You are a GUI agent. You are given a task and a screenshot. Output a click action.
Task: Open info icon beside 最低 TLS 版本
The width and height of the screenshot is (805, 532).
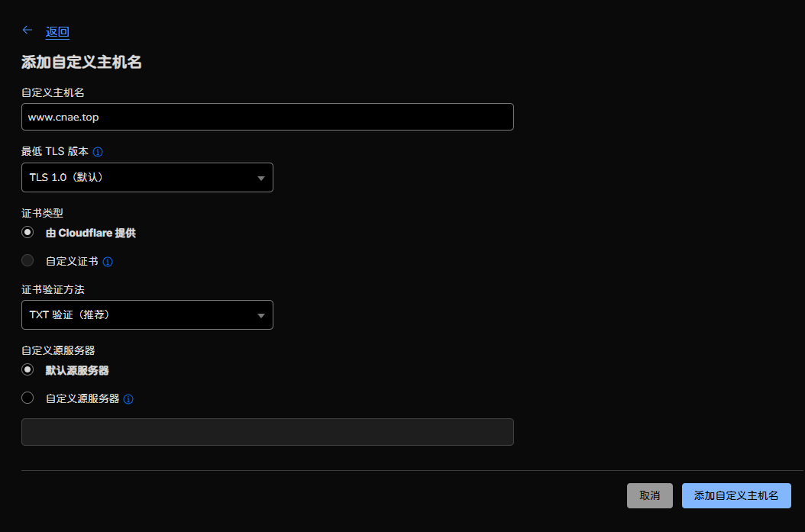(x=98, y=152)
